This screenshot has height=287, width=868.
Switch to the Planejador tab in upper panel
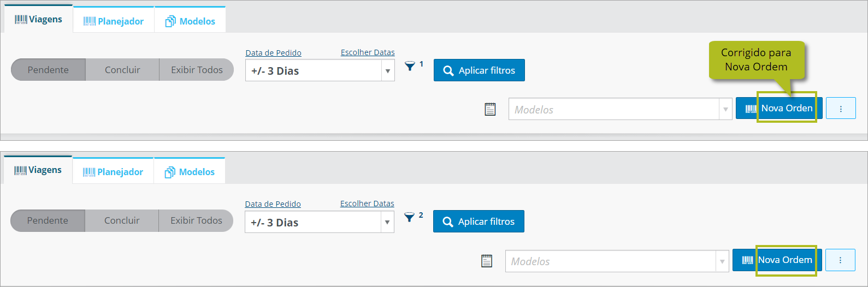(x=114, y=21)
